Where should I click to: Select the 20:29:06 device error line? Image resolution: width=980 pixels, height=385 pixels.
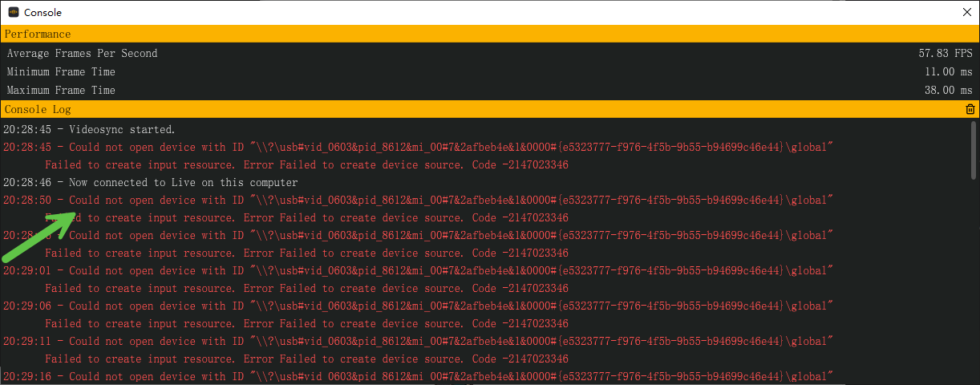point(417,306)
